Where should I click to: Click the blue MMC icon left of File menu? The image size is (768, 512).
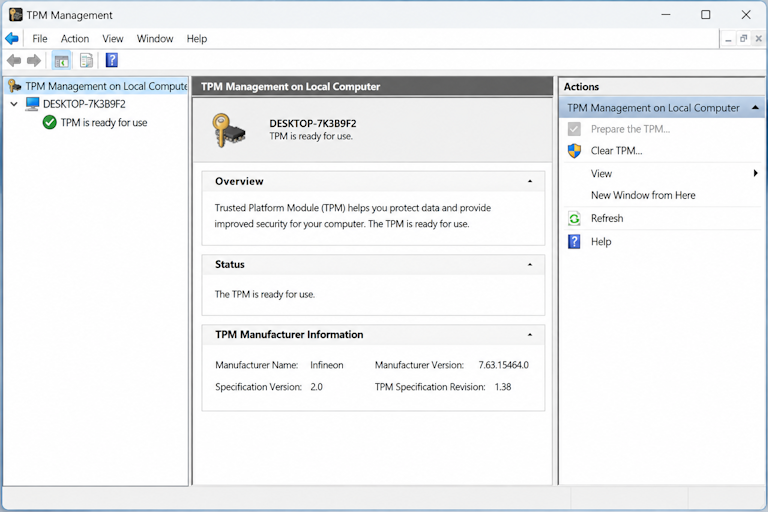tap(12, 38)
